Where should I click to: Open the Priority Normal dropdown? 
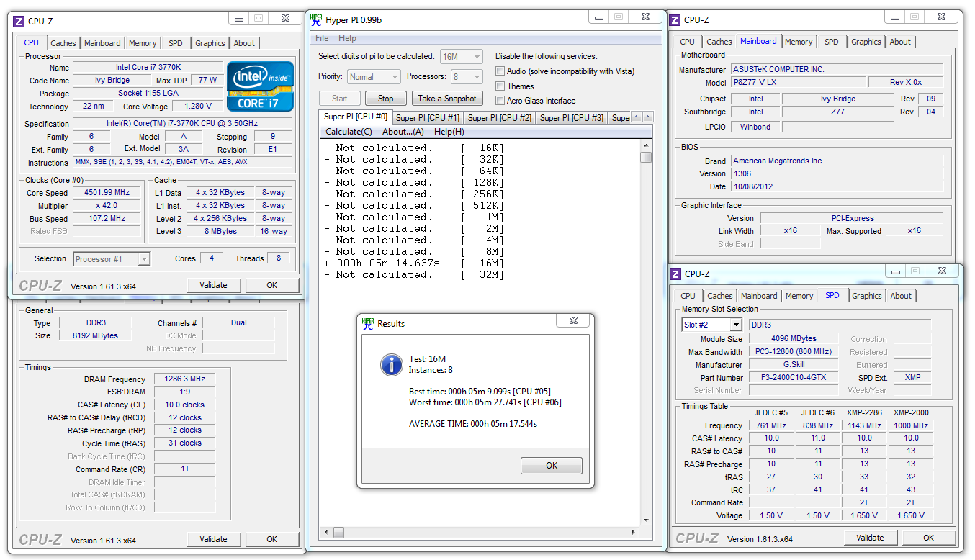(x=373, y=77)
